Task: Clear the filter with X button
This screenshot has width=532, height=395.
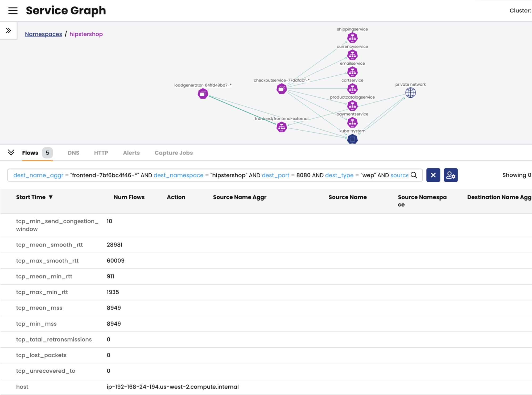Action: tap(433, 175)
